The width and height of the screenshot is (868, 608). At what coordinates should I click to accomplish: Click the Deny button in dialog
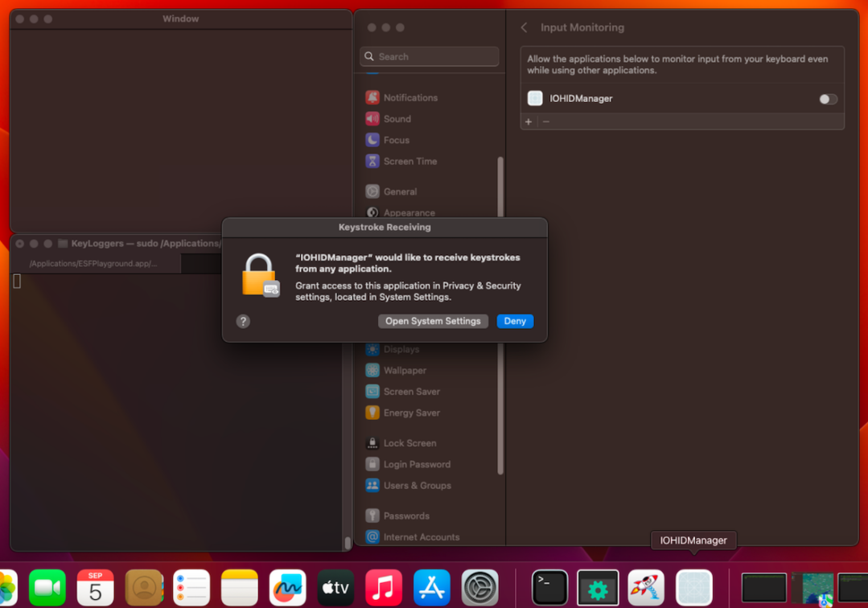click(x=515, y=321)
